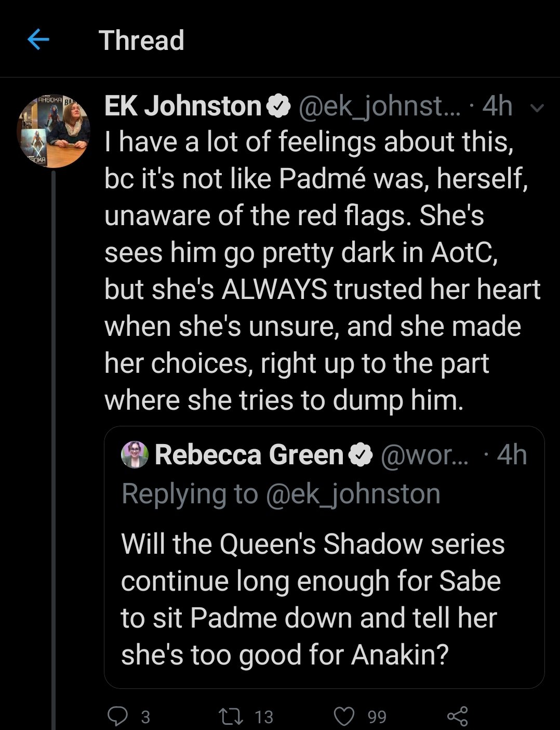Retweet this post via retweet icon
560x730 pixels.
click(x=231, y=716)
